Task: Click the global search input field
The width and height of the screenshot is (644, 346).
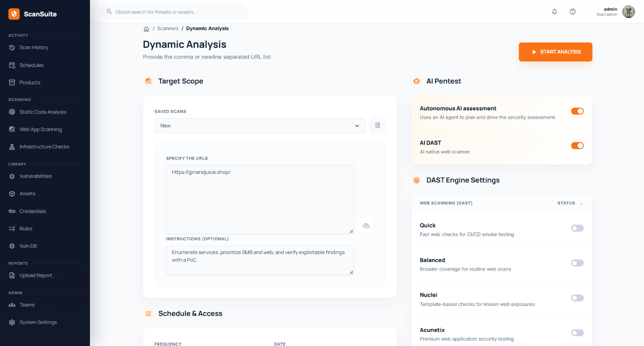Action: click(x=173, y=12)
